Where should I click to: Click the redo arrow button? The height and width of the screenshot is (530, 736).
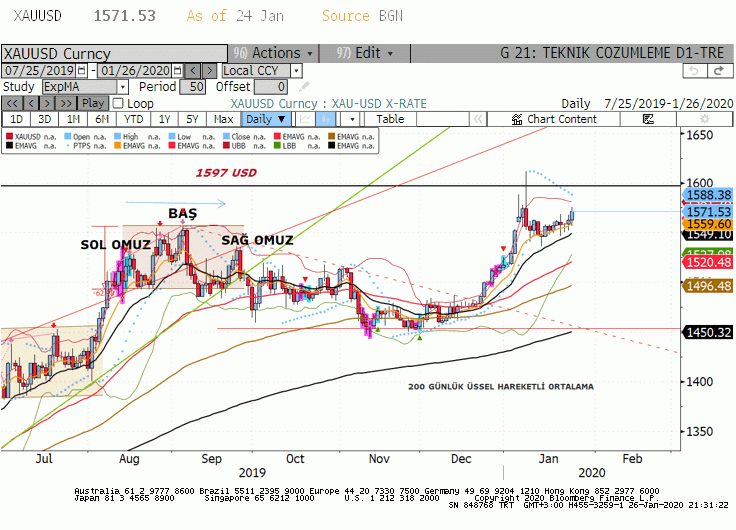(x=719, y=71)
